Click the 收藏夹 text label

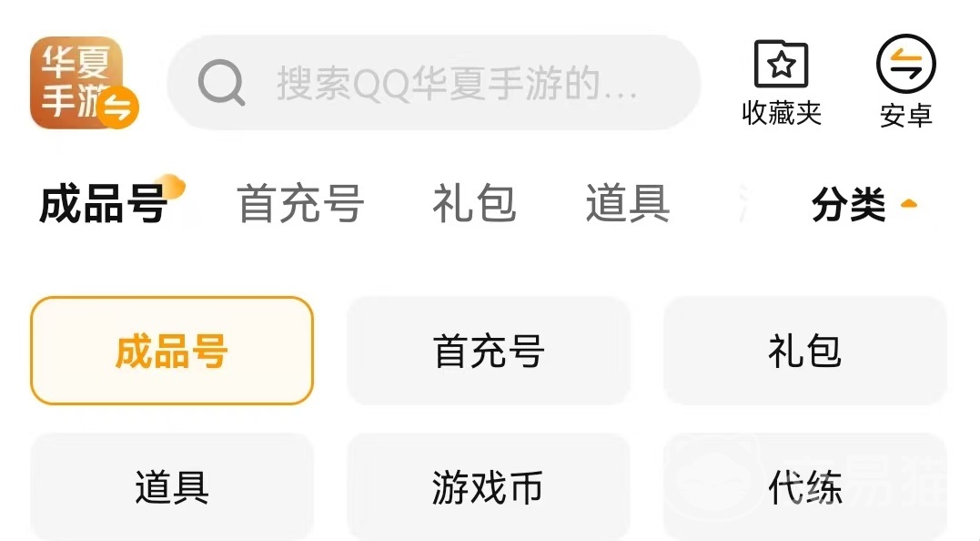[x=782, y=113]
